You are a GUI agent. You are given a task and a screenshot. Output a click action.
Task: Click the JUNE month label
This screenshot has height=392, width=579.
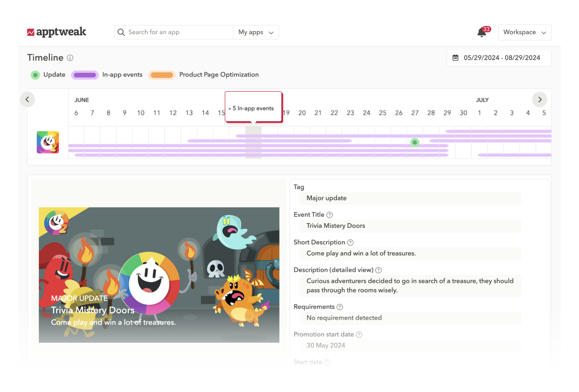(x=82, y=100)
